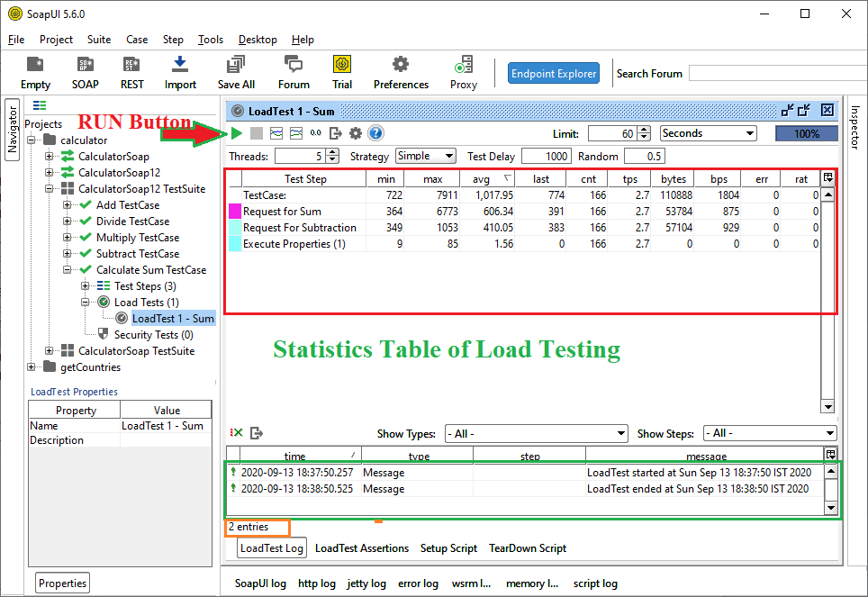
Task: Click log table column chooser icon
Action: click(830, 455)
